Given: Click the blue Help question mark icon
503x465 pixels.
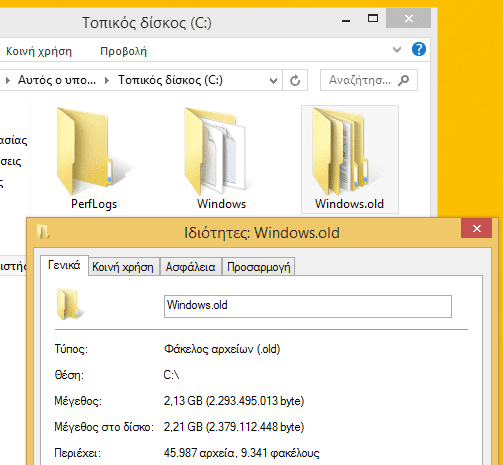Looking at the screenshot, I should tap(419, 49).
